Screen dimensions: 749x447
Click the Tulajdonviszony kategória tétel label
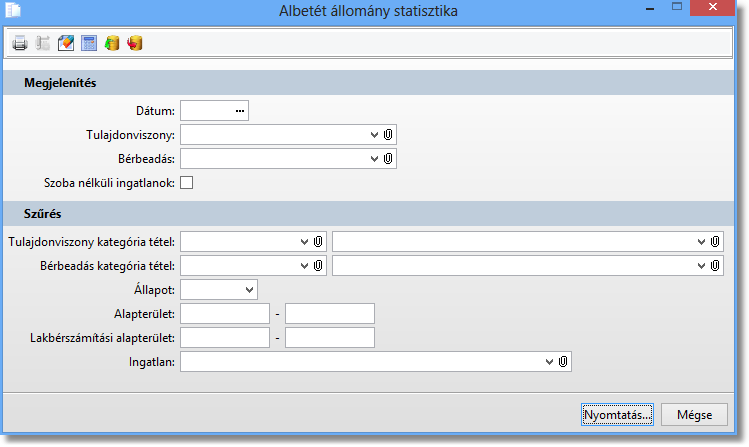92,242
